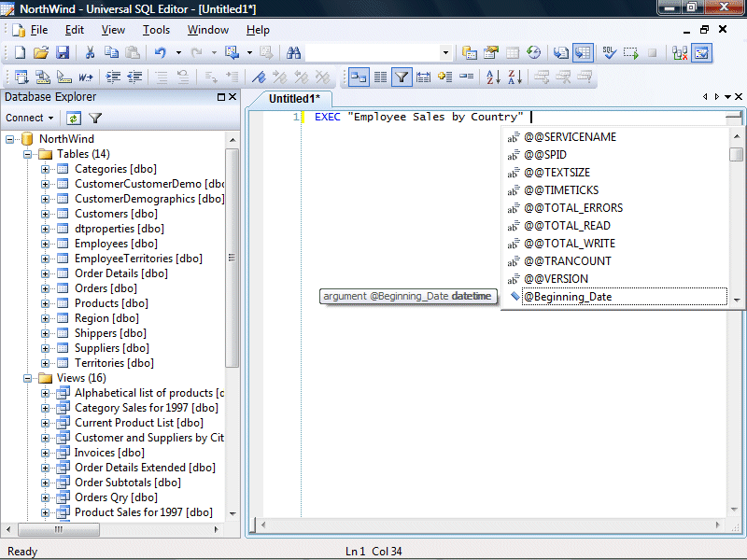The width and height of the screenshot is (747, 560).
Task: Click the autocomplete list scrollbar thumb
Action: click(x=737, y=154)
